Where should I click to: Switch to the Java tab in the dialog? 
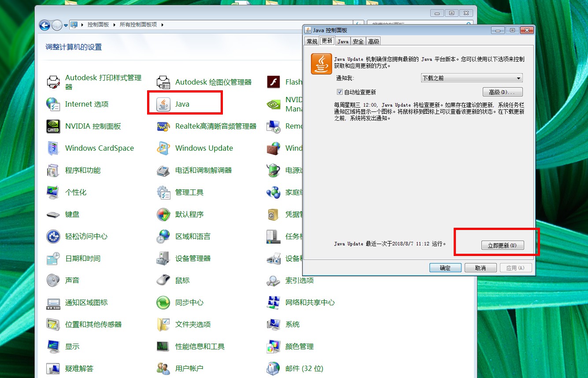343,41
